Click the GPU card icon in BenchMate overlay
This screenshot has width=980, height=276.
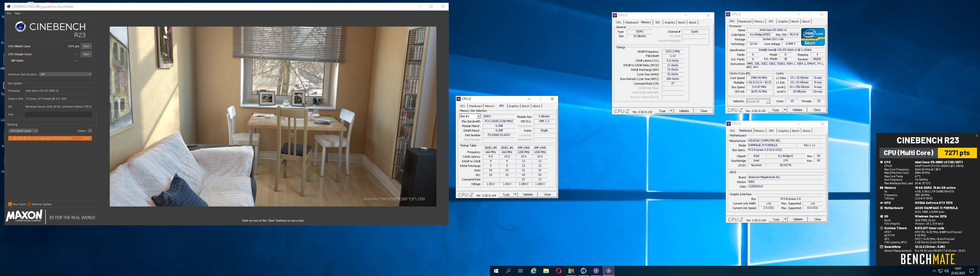click(881, 203)
